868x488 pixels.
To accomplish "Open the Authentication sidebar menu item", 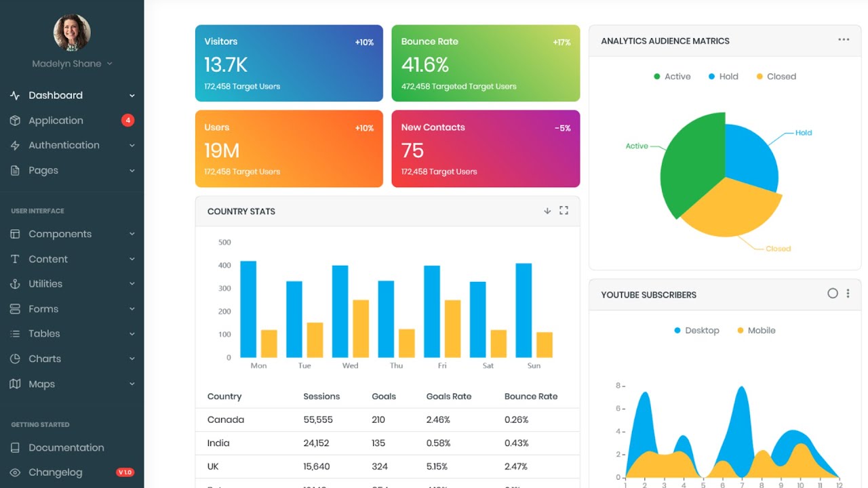I will coord(72,145).
